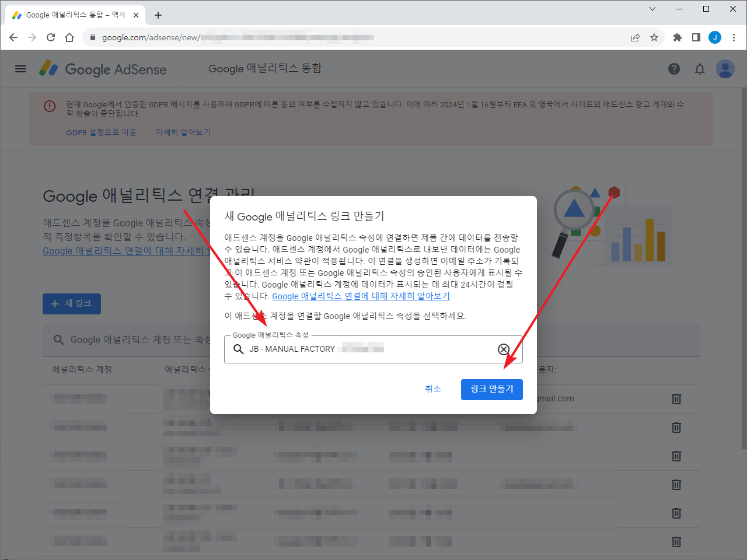The width and height of the screenshot is (747, 560).
Task: Click the 새 링크 button
Action: coord(72,304)
